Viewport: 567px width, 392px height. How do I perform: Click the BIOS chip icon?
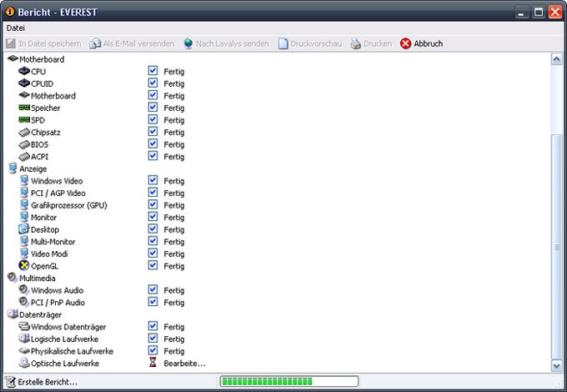[x=24, y=144]
